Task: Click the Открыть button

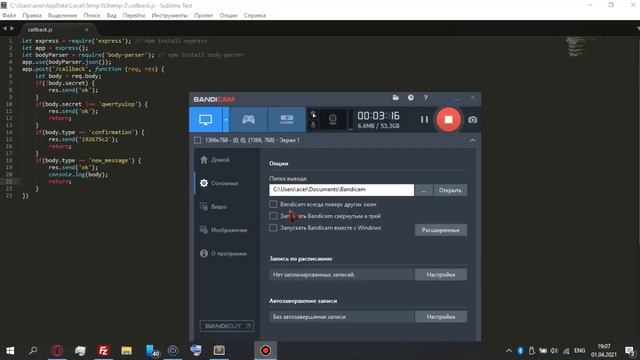Action: pos(450,190)
